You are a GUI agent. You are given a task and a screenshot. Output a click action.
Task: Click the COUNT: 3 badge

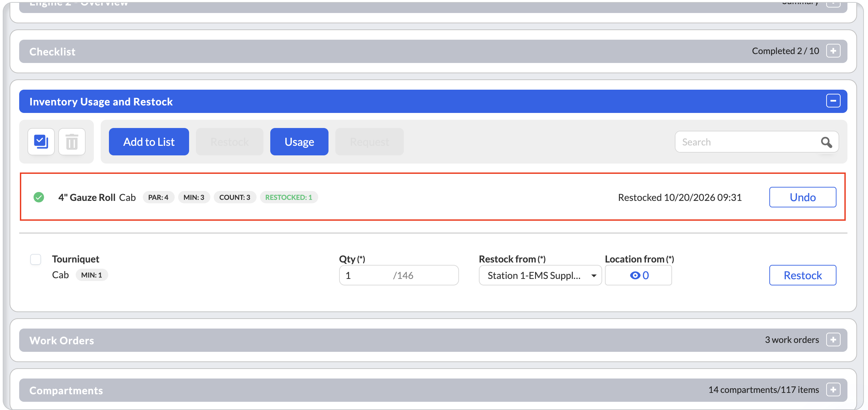pos(235,197)
